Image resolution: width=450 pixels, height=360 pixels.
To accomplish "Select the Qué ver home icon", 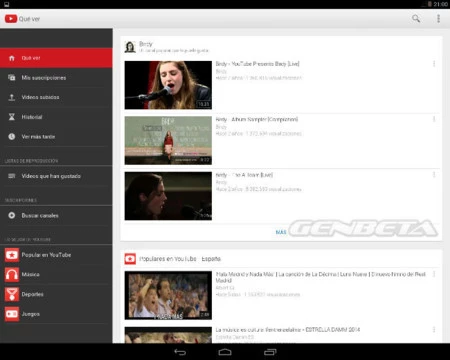I will (12, 58).
